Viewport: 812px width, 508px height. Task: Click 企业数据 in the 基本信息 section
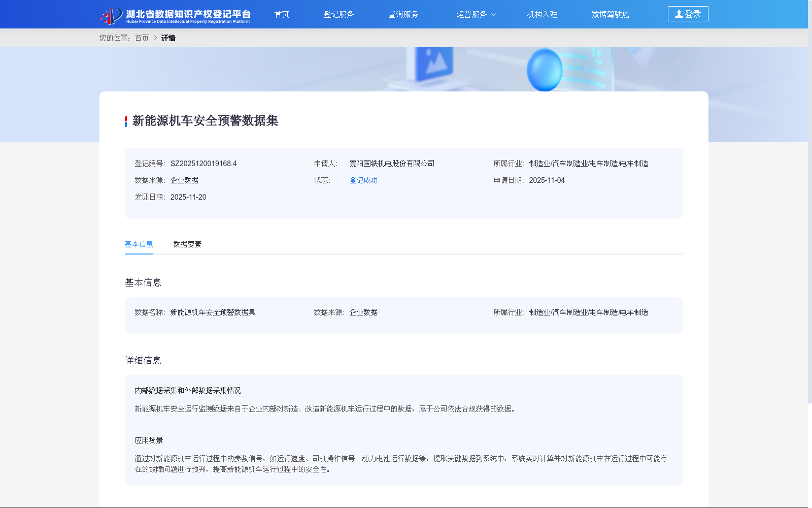click(x=363, y=312)
